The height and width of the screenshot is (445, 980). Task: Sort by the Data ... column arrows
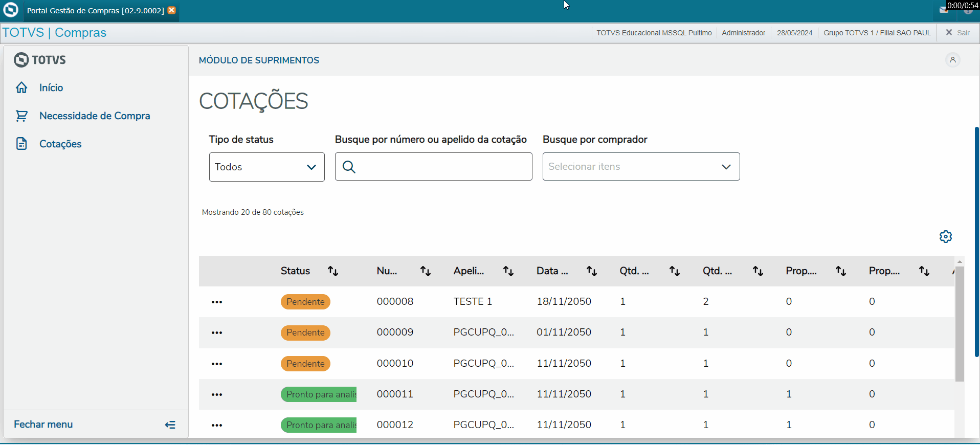(592, 271)
